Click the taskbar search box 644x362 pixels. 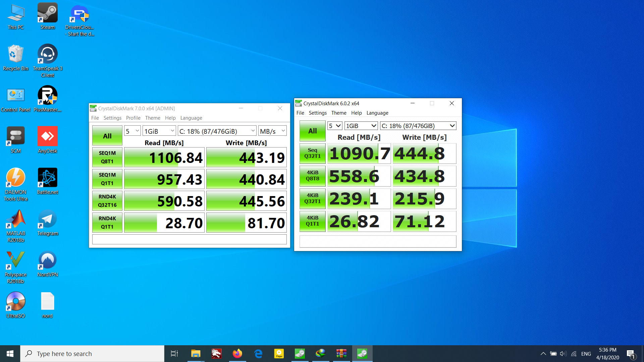pos(92,354)
